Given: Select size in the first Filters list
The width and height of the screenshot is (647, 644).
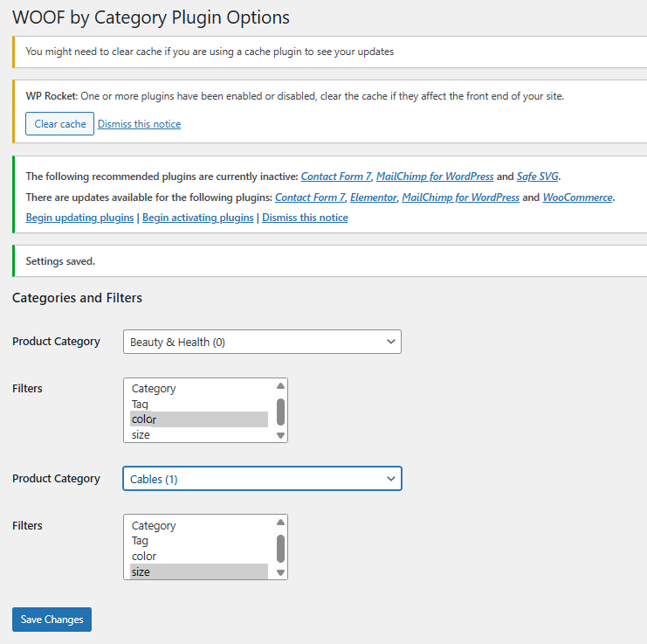Looking at the screenshot, I should tap(141, 434).
